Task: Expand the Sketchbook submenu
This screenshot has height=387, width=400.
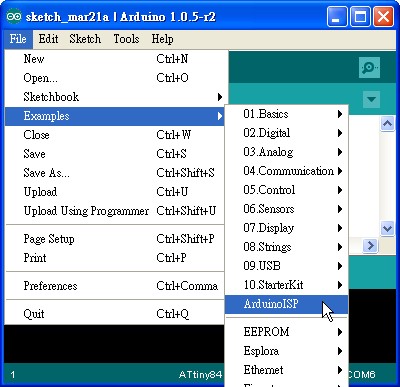Action: click(x=114, y=97)
